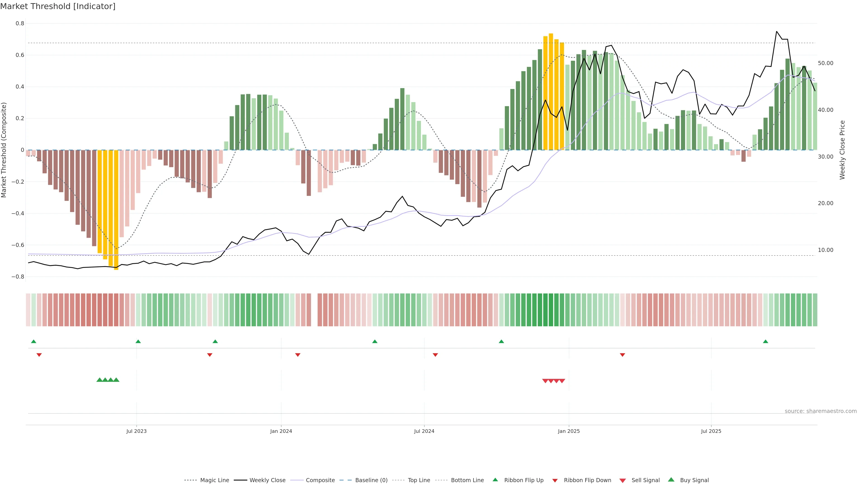Click the source sharemaestro.com text
868x488 pixels.
coord(821,411)
